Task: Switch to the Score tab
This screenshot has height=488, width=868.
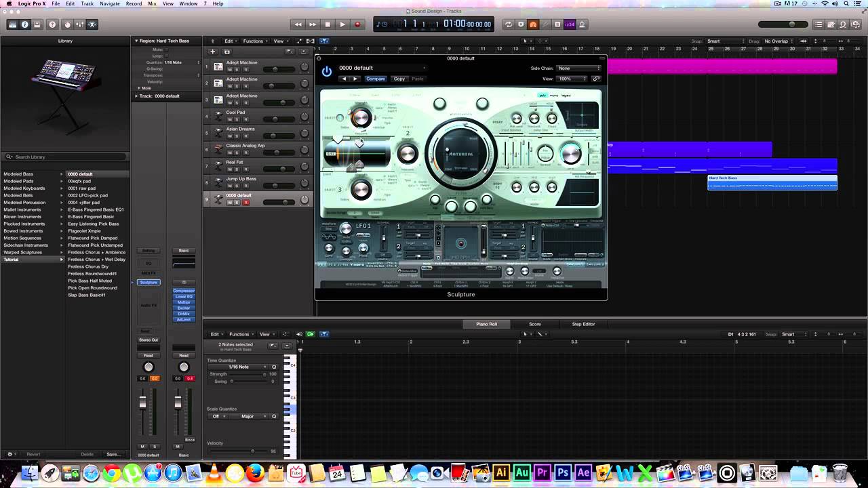Action: point(534,324)
